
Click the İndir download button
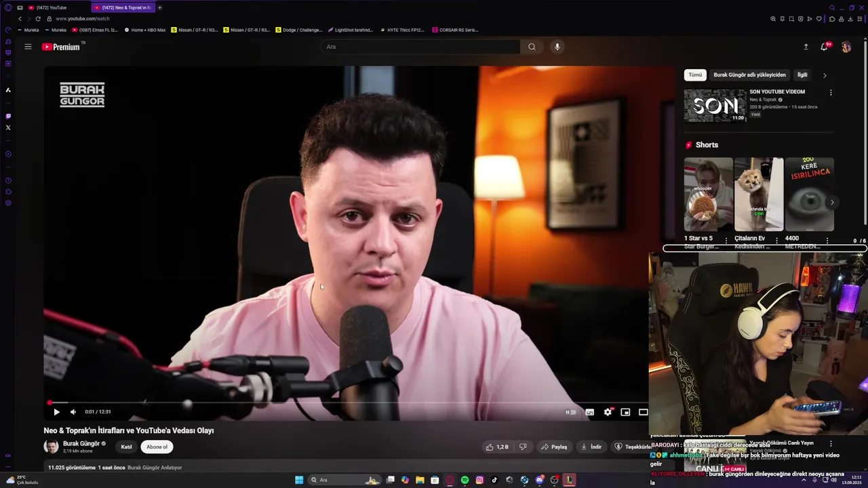[592, 447]
